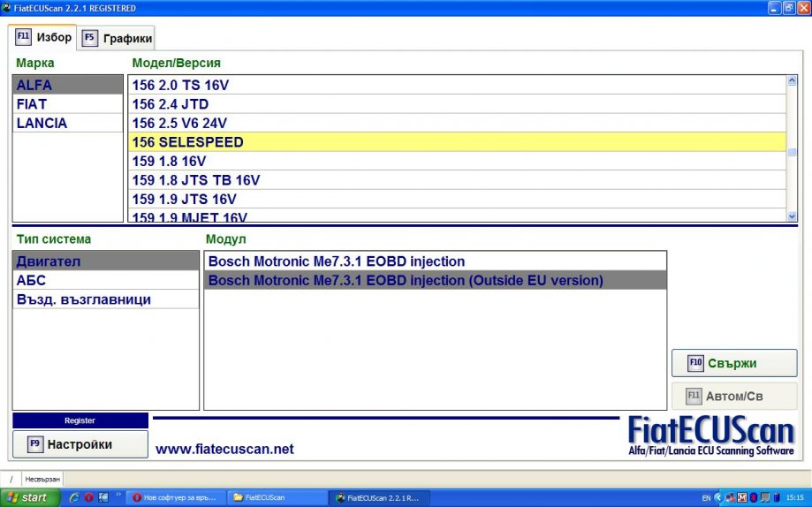The height and width of the screenshot is (507, 812).
Task: Choose the 159 1.8 16V model
Action: tap(169, 161)
